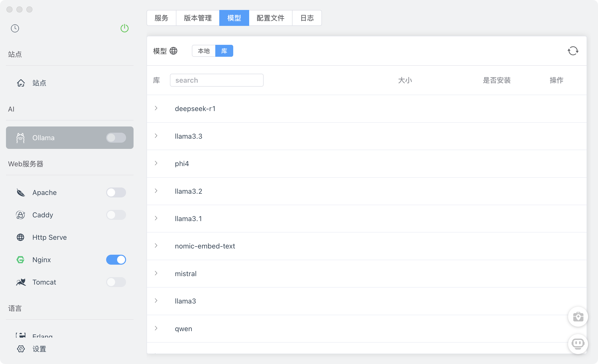Image resolution: width=598 pixels, height=364 pixels.
Task: Click the toolbox floating button
Action: [578, 317]
